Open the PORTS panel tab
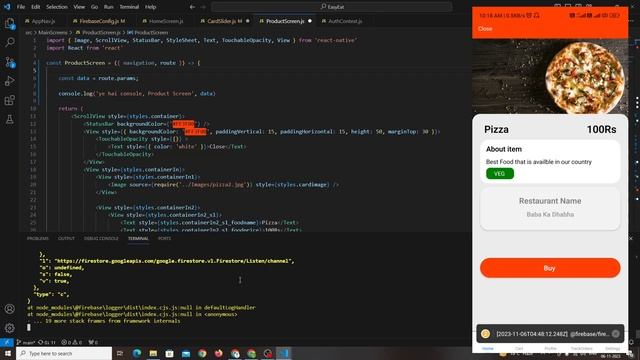This screenshot has width=640, height=360. coord(164,238)
